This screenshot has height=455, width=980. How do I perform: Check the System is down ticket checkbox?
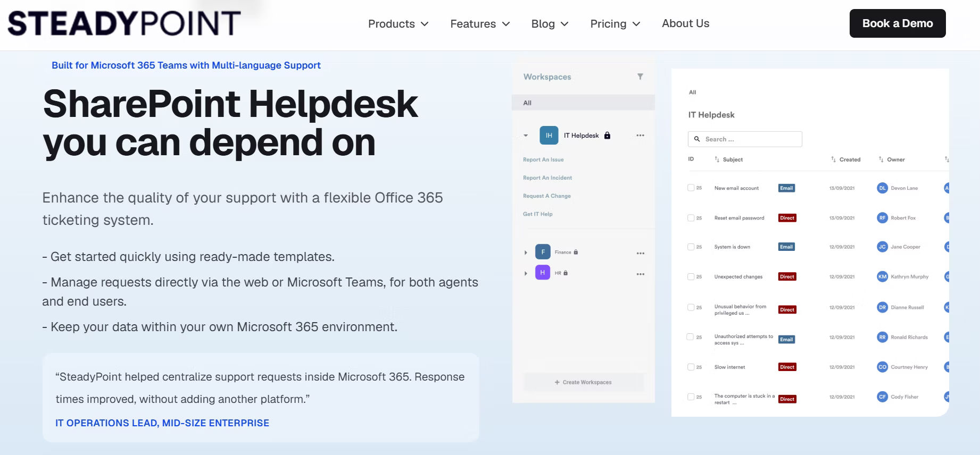pos(691,247)
